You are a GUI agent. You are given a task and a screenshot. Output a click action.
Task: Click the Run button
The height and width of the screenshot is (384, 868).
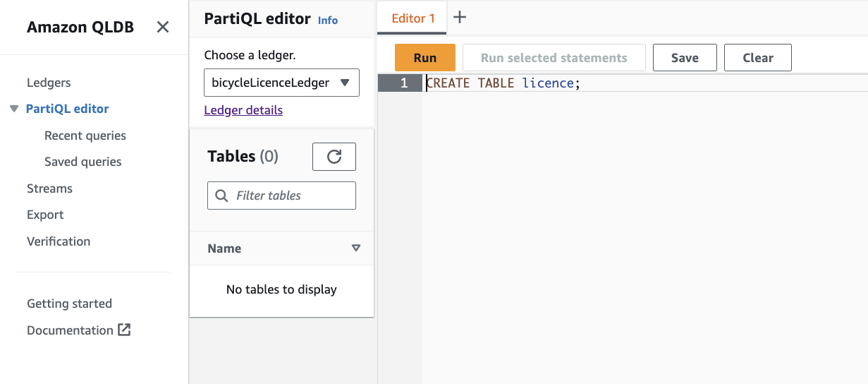click(x=425, y=58)
